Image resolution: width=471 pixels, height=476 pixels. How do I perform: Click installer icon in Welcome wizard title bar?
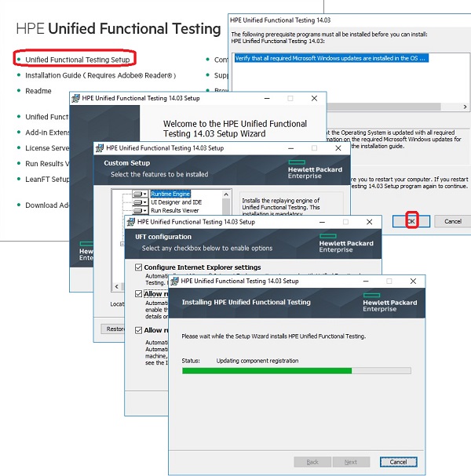pyautogui.click(x=75, y=98)
